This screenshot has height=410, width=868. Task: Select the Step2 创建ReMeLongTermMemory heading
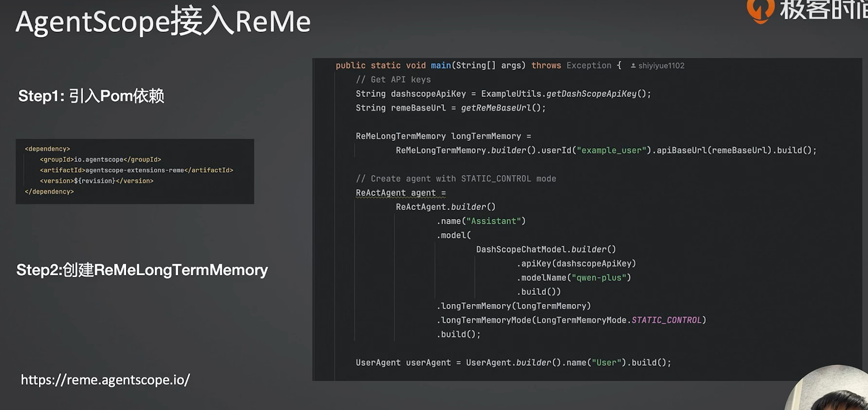[x=142, y=270]
